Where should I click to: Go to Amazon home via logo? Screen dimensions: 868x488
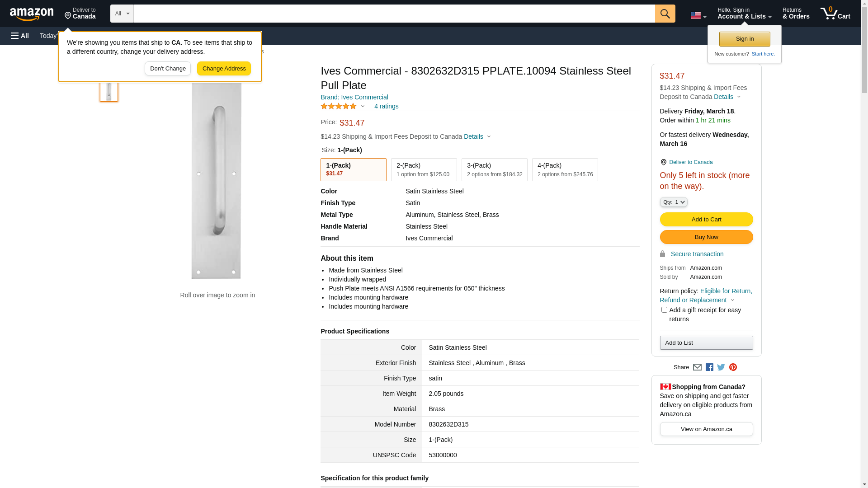32,14
